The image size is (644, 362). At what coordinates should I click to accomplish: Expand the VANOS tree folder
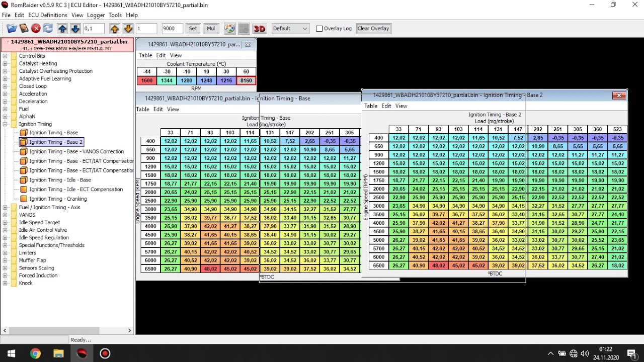[x=5, y=215]
